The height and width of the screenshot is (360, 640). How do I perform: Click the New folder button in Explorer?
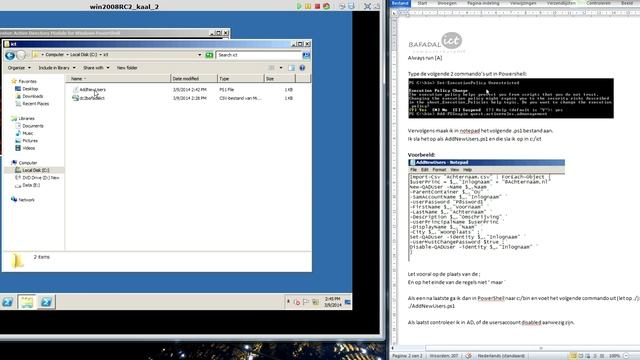[127, 68]
